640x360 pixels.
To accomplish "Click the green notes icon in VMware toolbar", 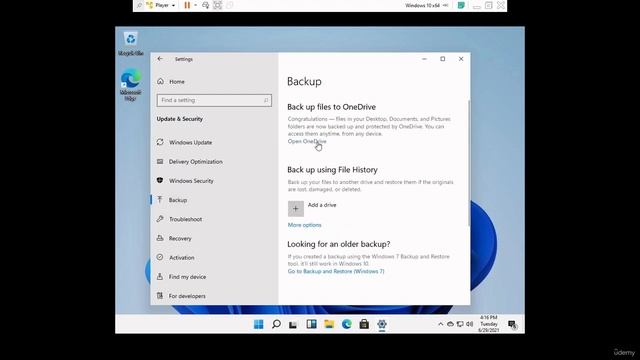I will pos(461,5).
